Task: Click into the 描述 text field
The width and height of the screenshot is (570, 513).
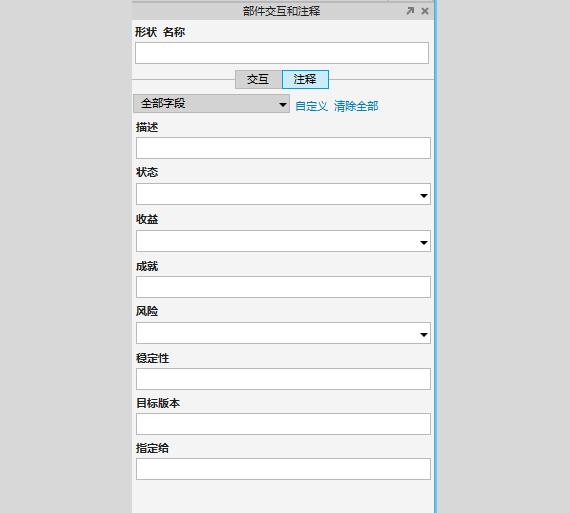Action: (x=283, y=148)
